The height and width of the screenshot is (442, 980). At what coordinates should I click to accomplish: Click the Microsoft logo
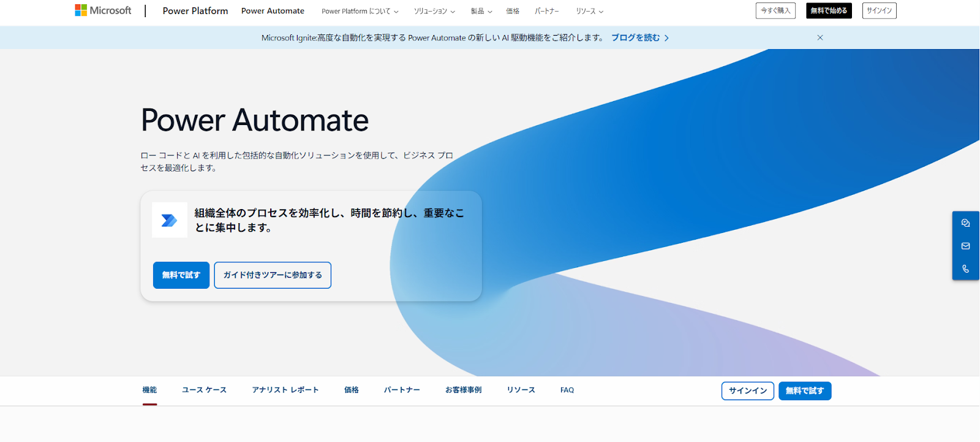point(103,10)
